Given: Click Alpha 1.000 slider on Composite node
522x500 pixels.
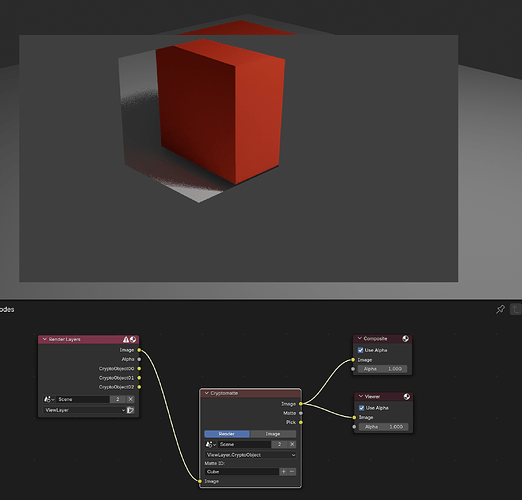Looking at the screenshot, I should tap(383, 369).
